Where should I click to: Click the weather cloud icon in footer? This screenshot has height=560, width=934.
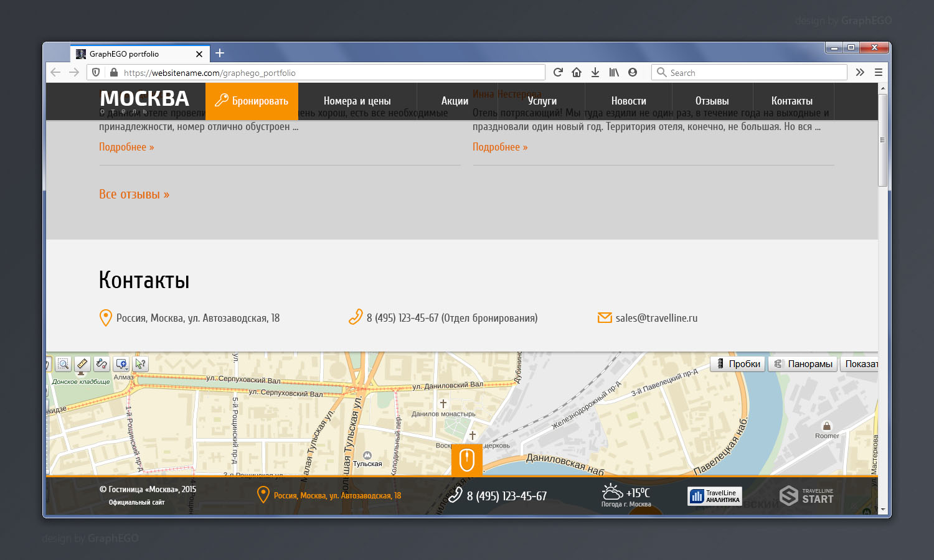click(x=612, y=492)
